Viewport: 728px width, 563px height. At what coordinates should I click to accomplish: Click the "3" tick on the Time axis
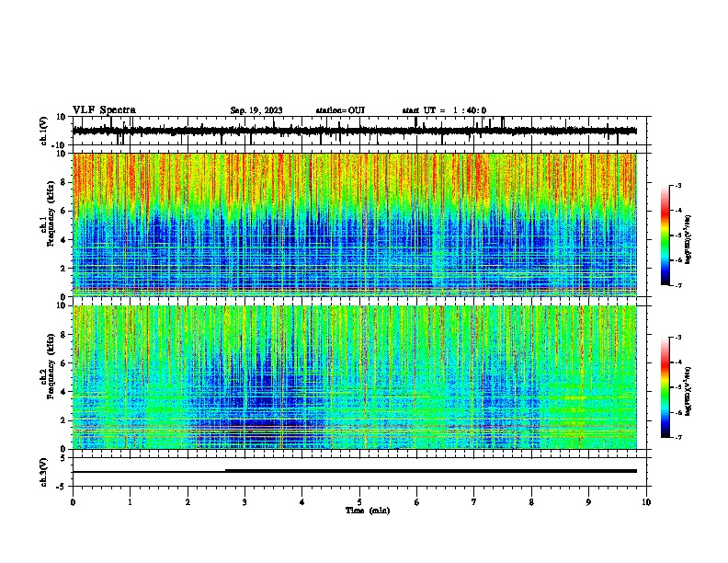tap(245, 502)
